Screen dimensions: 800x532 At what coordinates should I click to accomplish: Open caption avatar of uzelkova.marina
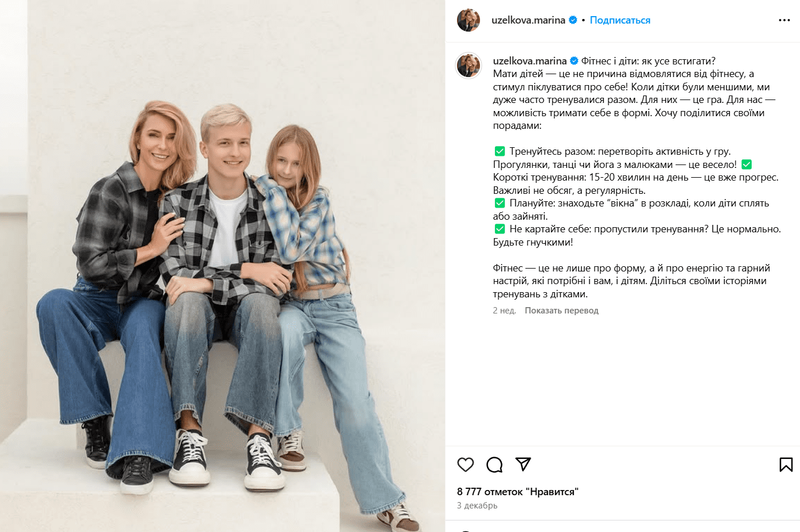(x=468, y=66)
